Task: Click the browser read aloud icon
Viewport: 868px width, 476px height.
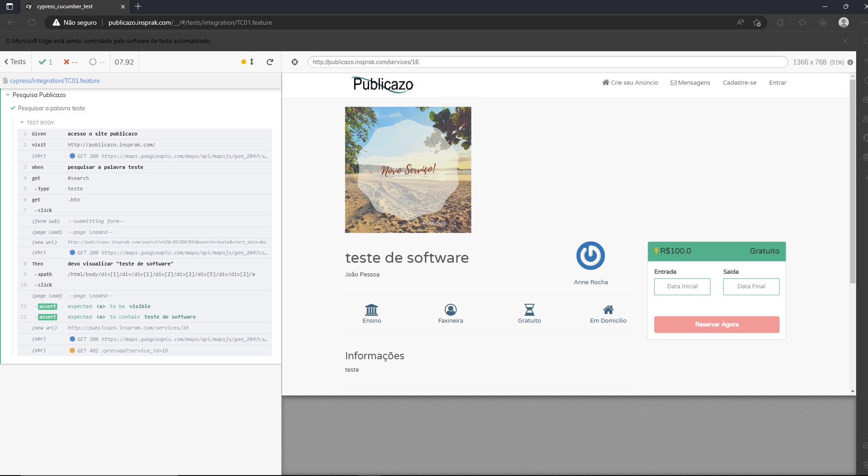Action: click(x=740, y=22)
